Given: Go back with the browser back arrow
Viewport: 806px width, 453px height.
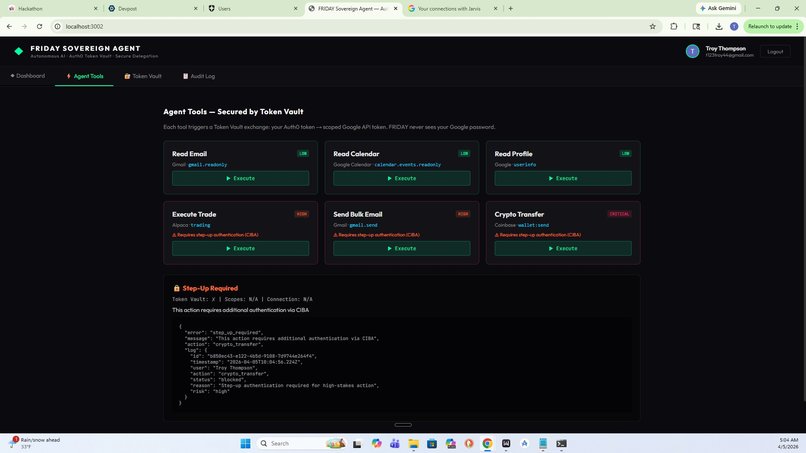Looking at the screenshot, I should (x=9, y=26).
